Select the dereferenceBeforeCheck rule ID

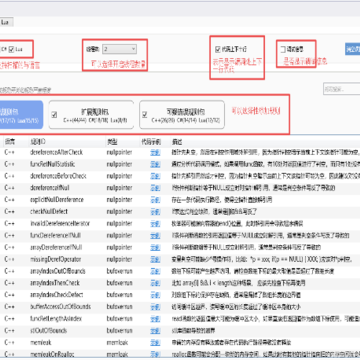[x=58, y=176]
